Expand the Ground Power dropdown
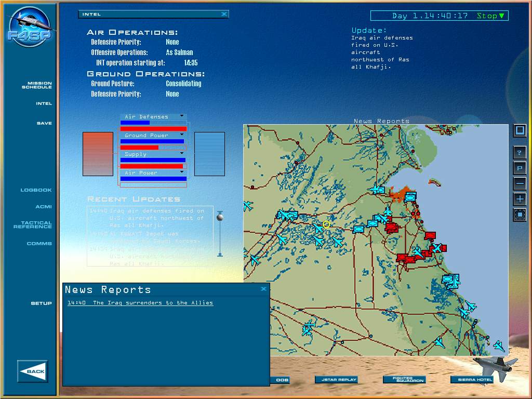 click(x=182, y=135)
